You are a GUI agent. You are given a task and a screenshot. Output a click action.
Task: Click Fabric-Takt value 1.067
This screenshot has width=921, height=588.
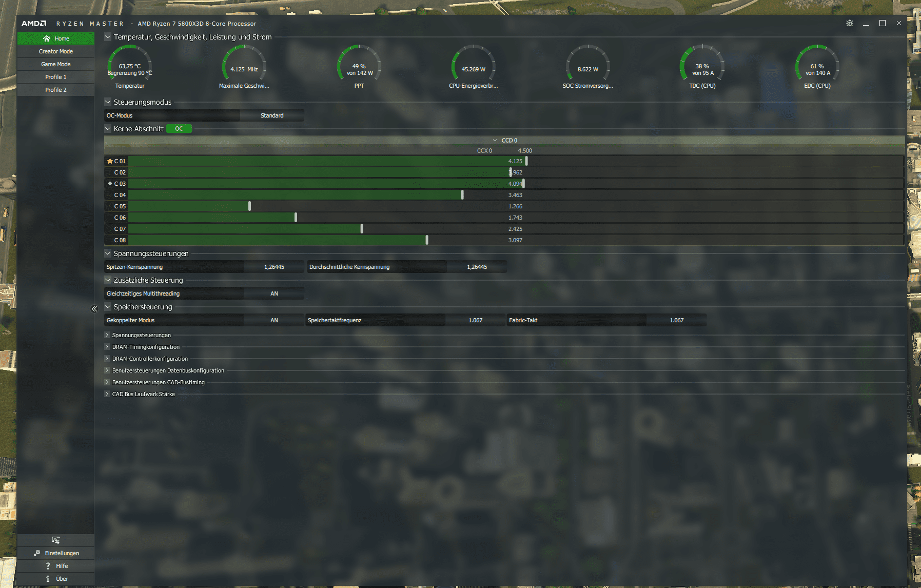(x=677, y=320)
